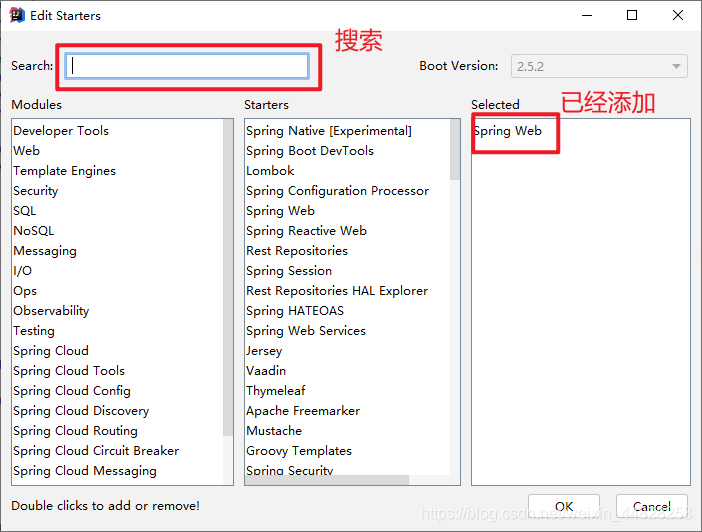Select the Jersey starter

tap(264, 351)
